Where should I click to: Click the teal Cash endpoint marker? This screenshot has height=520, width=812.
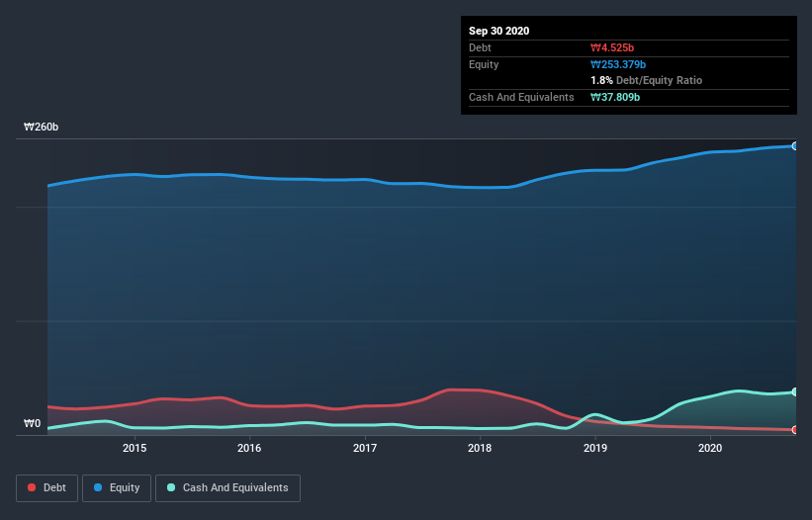pos(795,392)
